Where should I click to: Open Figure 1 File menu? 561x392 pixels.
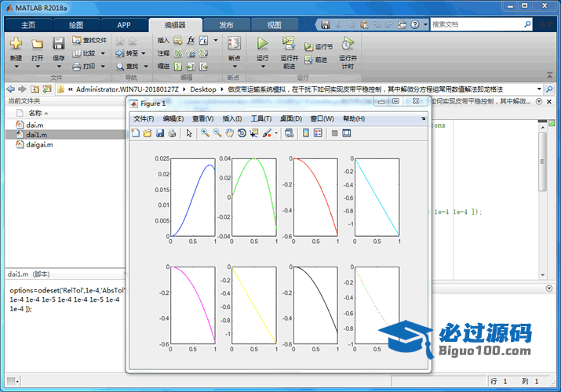(x=144, y=118)
